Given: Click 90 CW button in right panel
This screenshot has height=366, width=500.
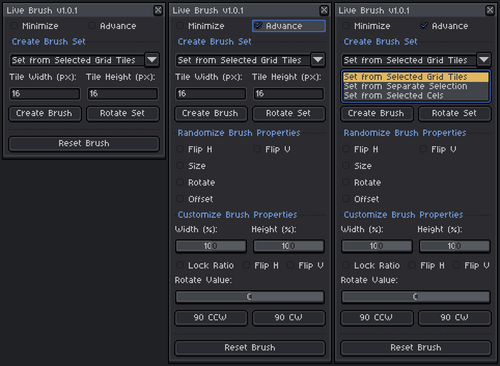Looking at the screenshot, I should pos(454,318).
